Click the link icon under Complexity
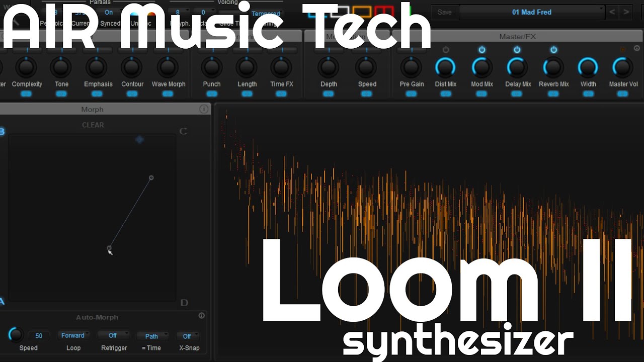 tap(26, 94)
